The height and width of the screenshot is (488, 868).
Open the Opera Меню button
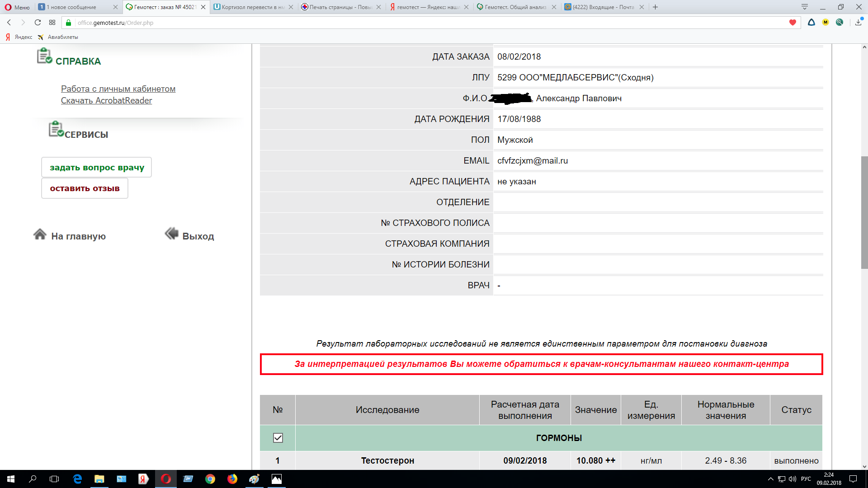click(17, 7)
